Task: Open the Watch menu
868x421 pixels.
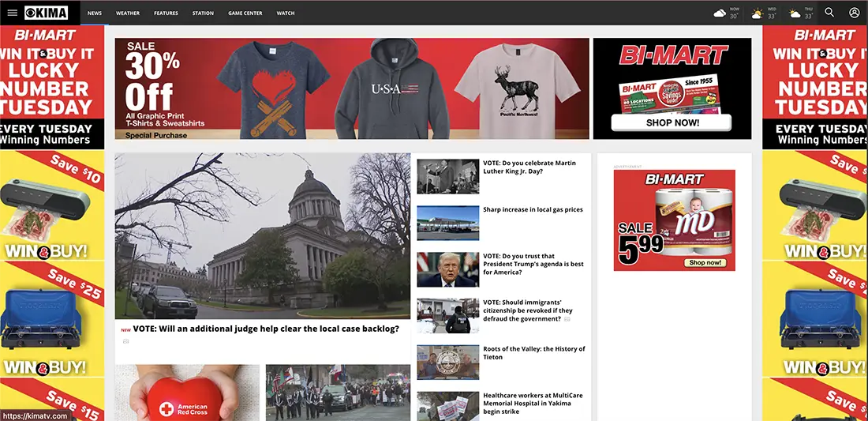Action: pos(286,13)
